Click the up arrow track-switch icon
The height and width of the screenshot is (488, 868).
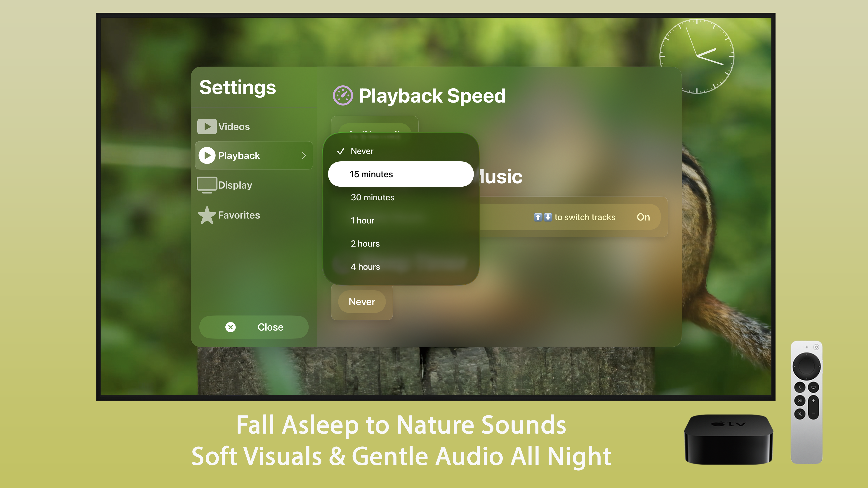click(538, 217)
